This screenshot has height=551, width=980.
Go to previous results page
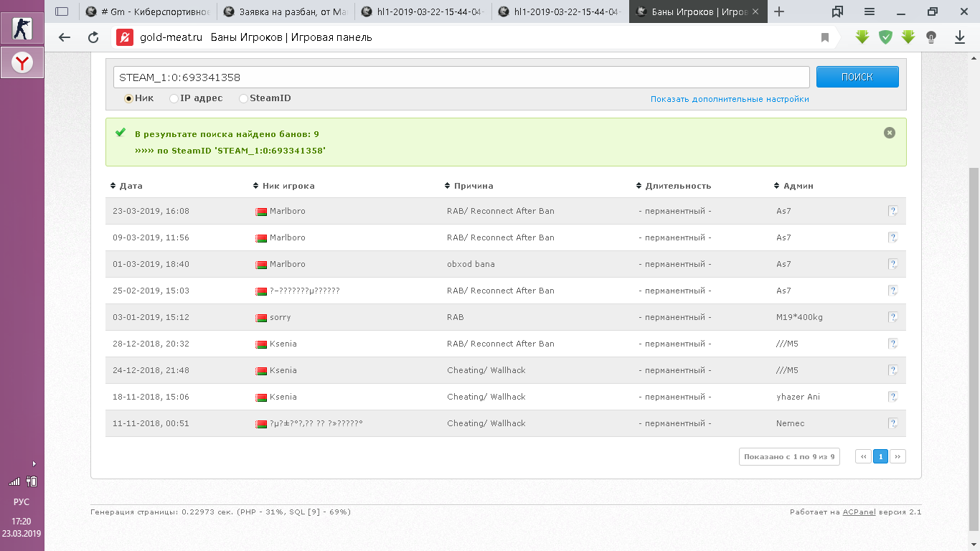864,456
